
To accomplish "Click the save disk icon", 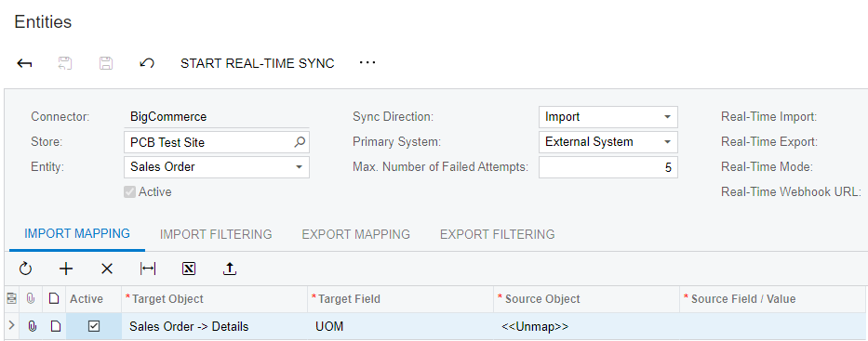I will (106, 63).
